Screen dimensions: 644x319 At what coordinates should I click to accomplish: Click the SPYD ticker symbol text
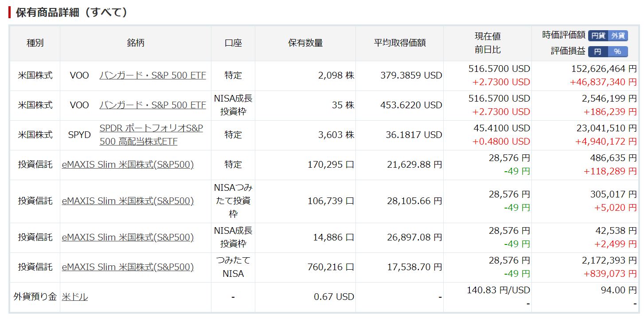point(79,135)
